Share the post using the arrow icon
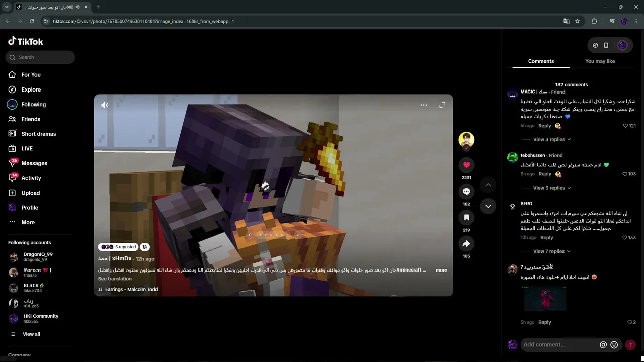The width and height of the screenshot is (644, 362). pos(466,244)
